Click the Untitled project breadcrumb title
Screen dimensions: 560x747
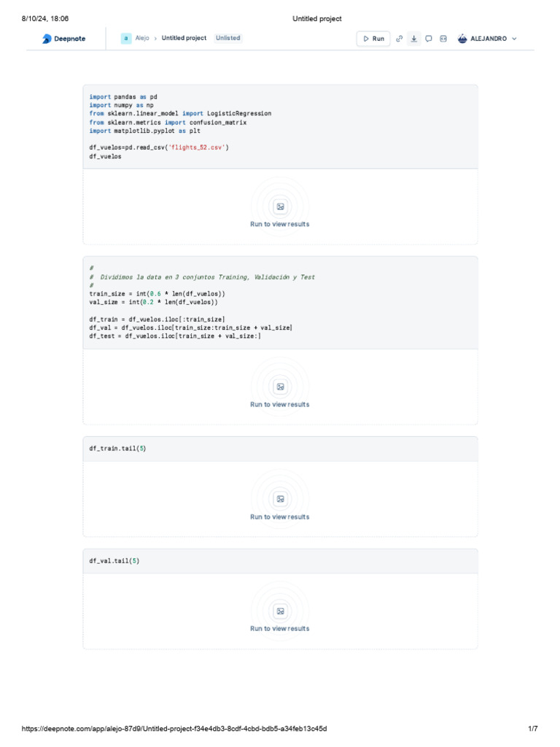pyautogui.click(x=184, y=38)
